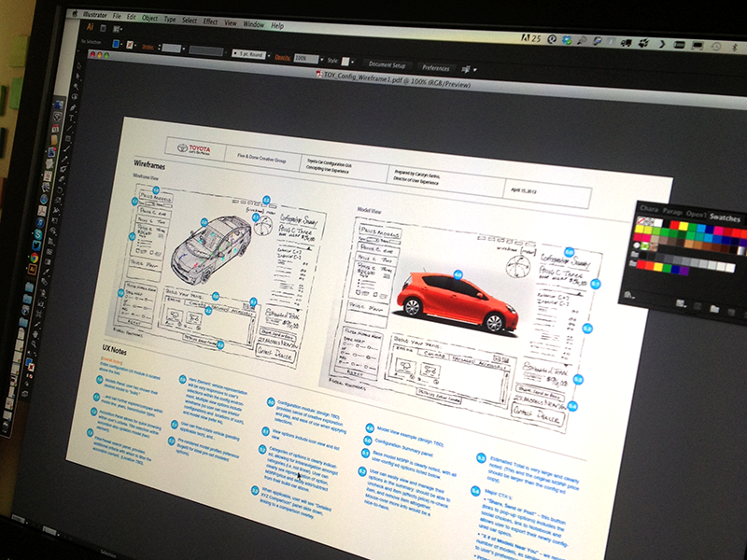Open the File menu

[117, 16]
